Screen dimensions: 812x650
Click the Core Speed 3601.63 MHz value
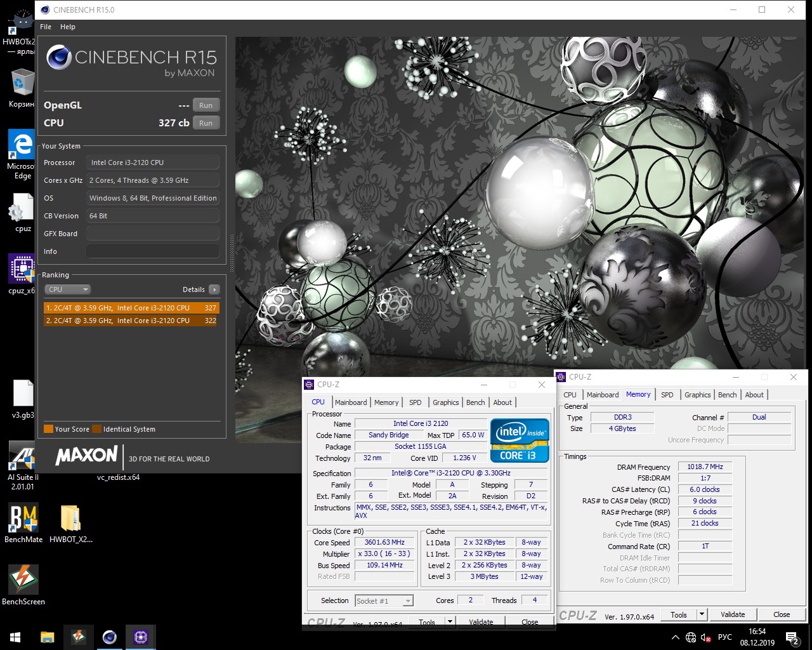tap(384, 542)
